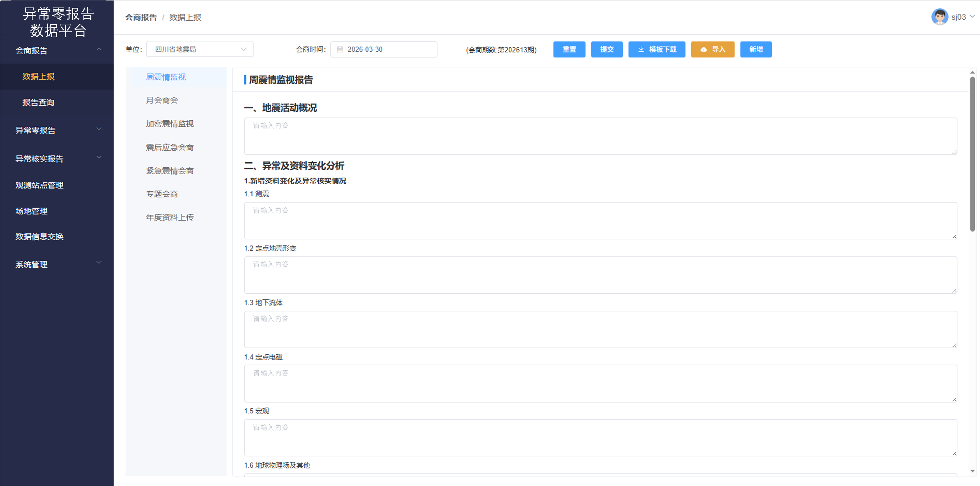Go to 观测站点管理 menu item
The width and height of the screenshot is (980, 486).
coord(39,185)
